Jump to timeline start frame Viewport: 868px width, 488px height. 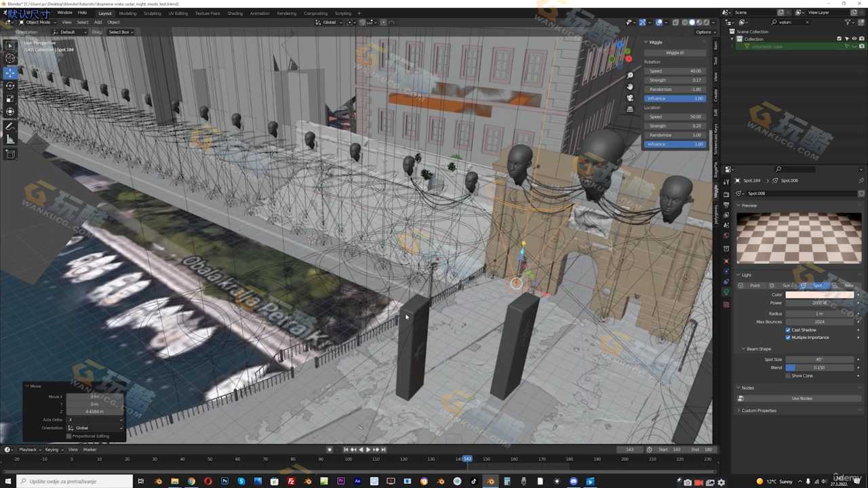346,449
